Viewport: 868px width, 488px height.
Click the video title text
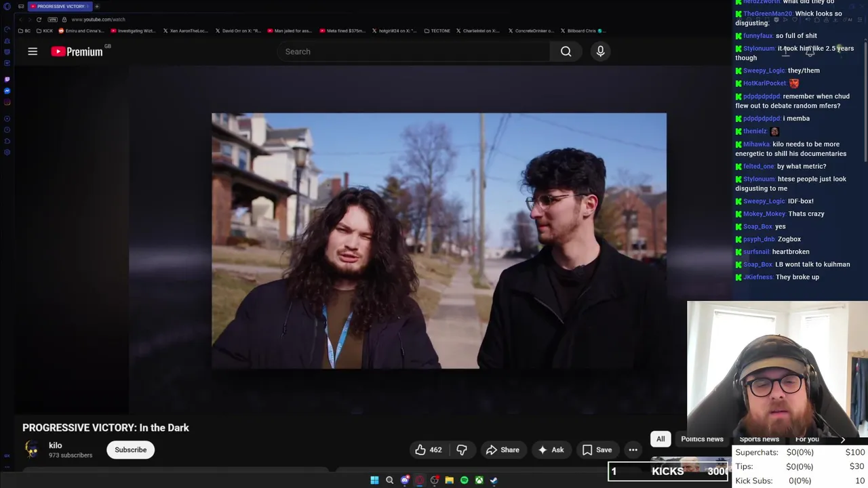click(106, 428)
